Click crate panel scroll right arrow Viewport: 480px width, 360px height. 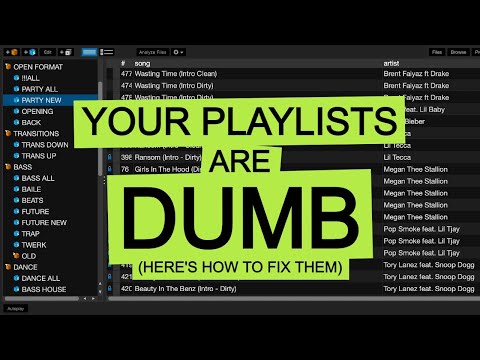[93, 299]
